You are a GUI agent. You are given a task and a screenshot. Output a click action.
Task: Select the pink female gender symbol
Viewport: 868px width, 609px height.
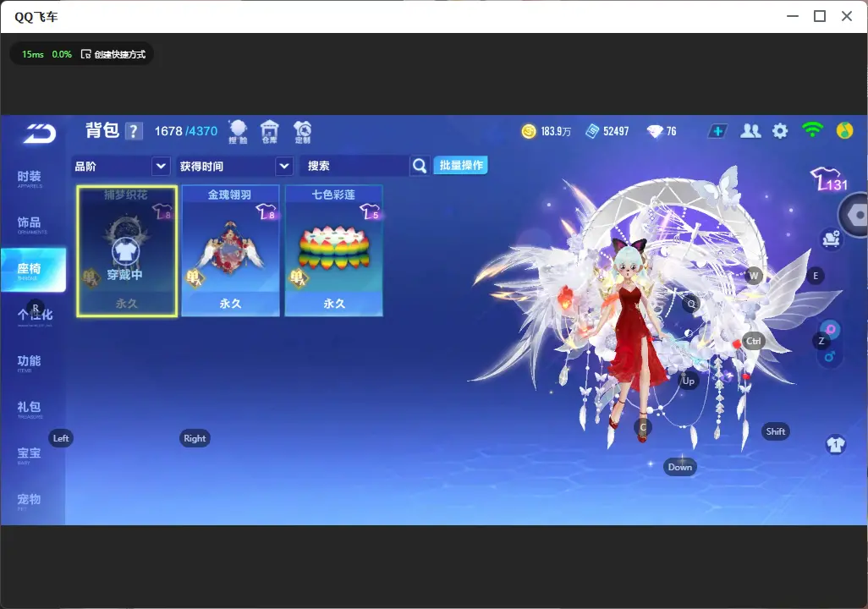831,330
